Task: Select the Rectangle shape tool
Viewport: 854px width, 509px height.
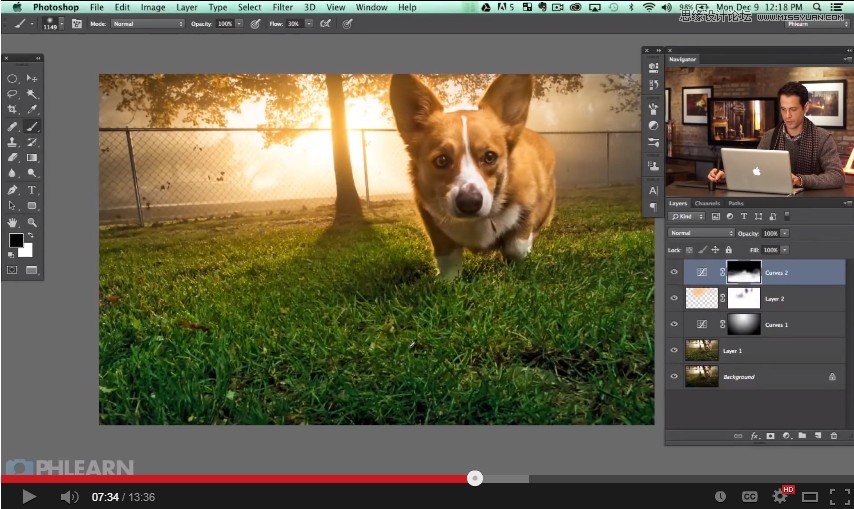Action: (x=32, y=206)
